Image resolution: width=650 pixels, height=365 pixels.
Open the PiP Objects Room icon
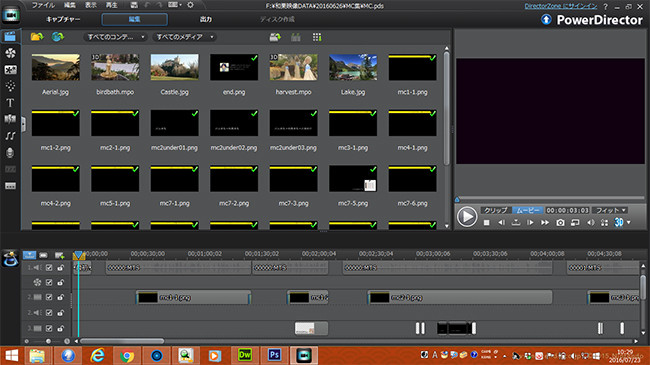click(x=10, y=70)
